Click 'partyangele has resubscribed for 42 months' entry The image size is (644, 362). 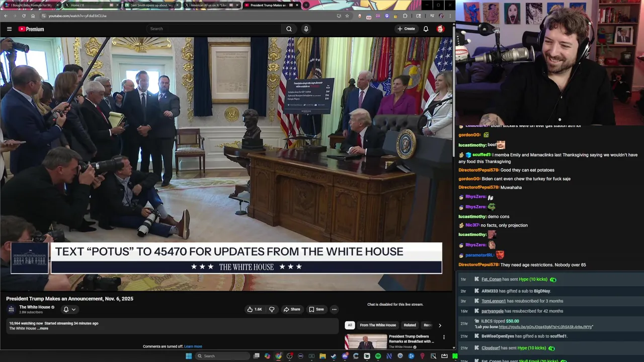pyautogui.click(x=522, y=311)
